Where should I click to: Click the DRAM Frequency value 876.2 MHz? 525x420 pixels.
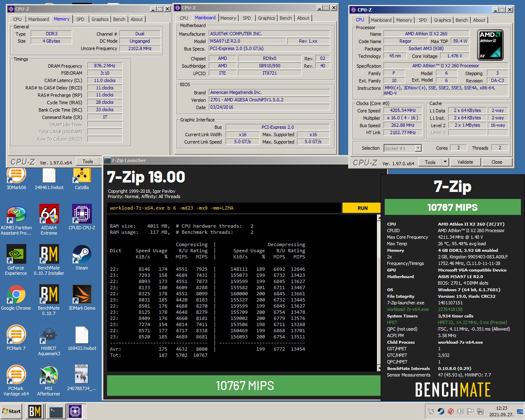tap(105, 66)
